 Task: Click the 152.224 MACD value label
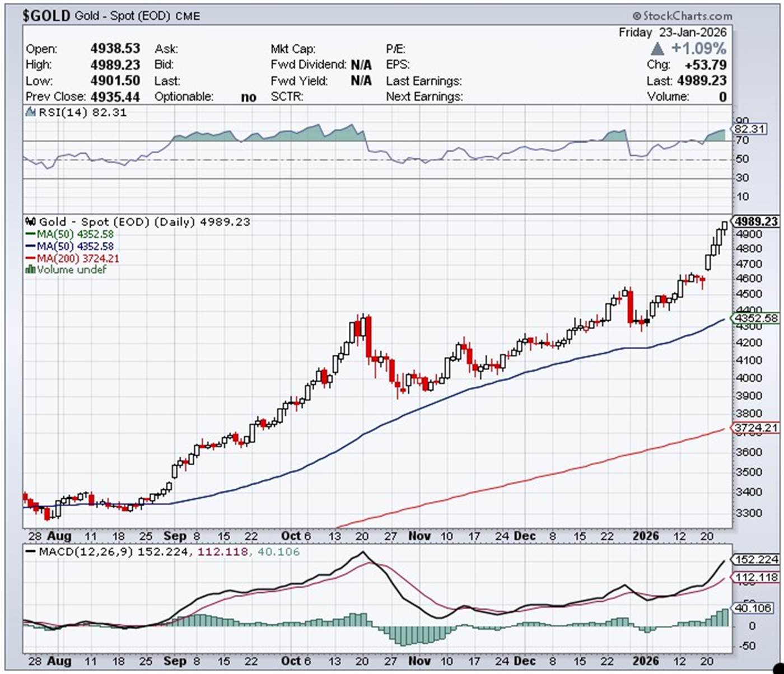pos(755,559)
